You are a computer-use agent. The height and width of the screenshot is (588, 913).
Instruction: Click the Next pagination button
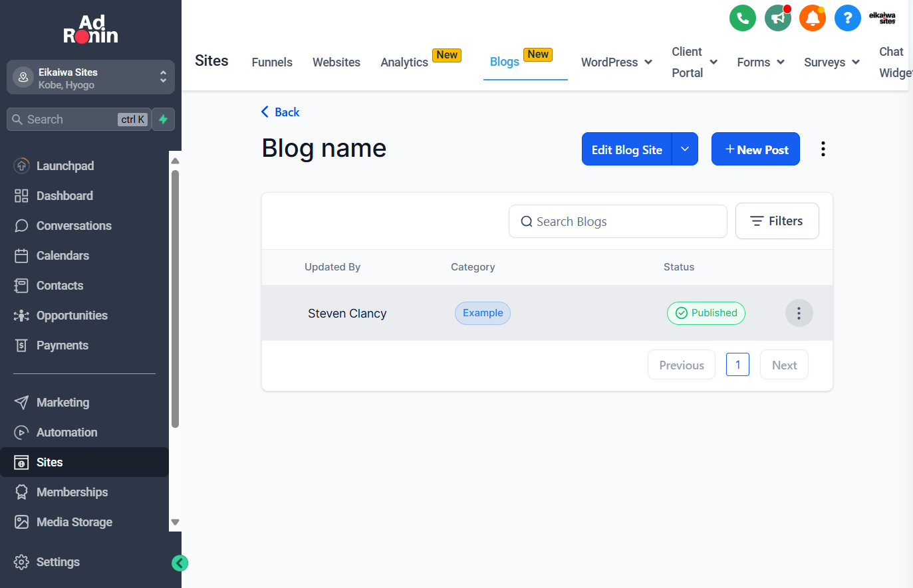pyautogui.click(x=784, y=365)
